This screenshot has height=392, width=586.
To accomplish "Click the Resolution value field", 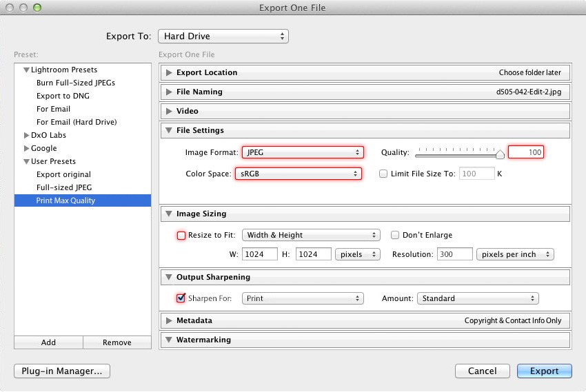I will tap(455, 254).
